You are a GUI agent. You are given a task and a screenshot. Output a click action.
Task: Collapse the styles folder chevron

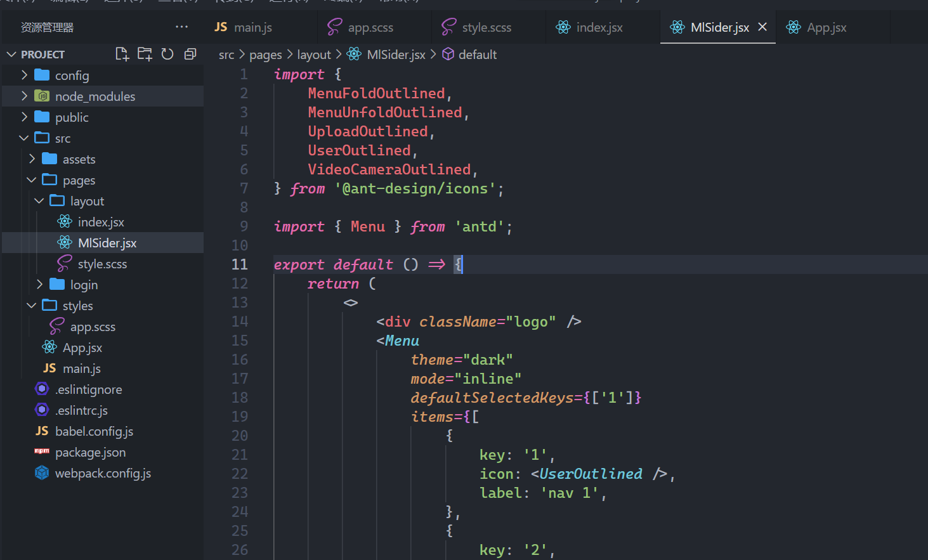32,305
